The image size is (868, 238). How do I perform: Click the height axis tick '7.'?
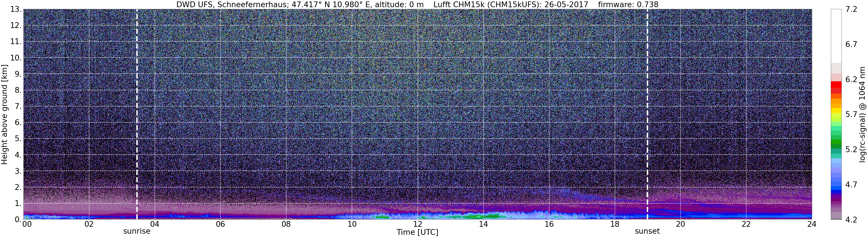click(18, 106)
